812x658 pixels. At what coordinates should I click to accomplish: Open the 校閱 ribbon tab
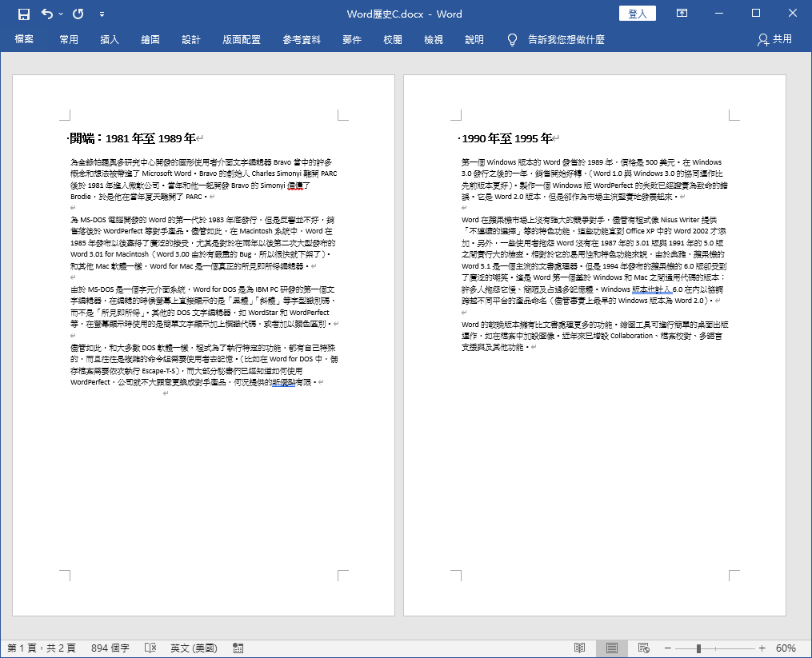coord(393,39)
